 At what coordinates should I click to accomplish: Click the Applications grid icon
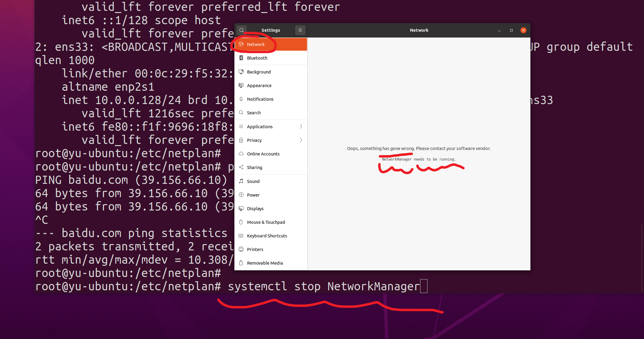click(x=241, y=127)
